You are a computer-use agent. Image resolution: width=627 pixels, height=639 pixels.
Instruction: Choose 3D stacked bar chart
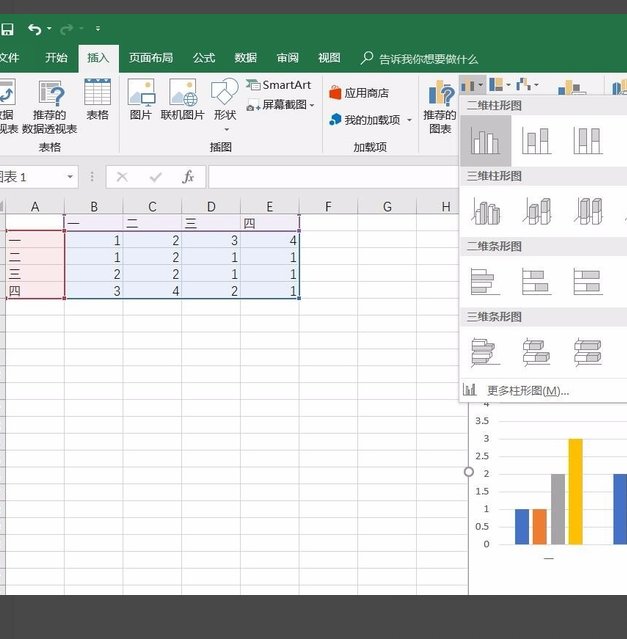click(x=537, y=352)
